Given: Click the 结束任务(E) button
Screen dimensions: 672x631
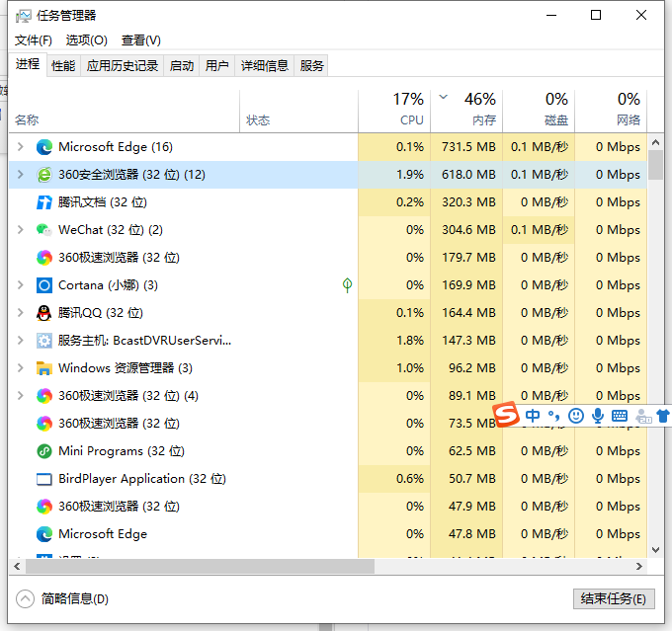Looking at the screenshot, I should (x=613, y=599).
